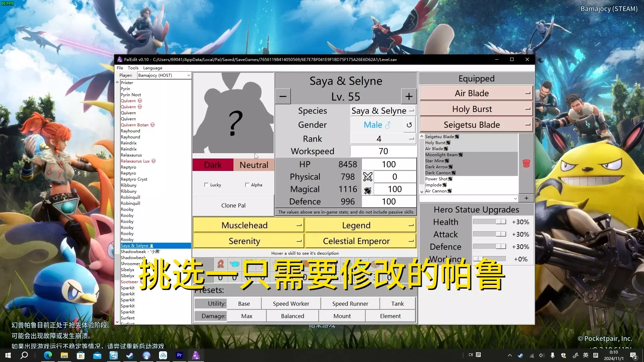Open the Language menu
This screenshot has width=644, height=362.
[153, 68]
